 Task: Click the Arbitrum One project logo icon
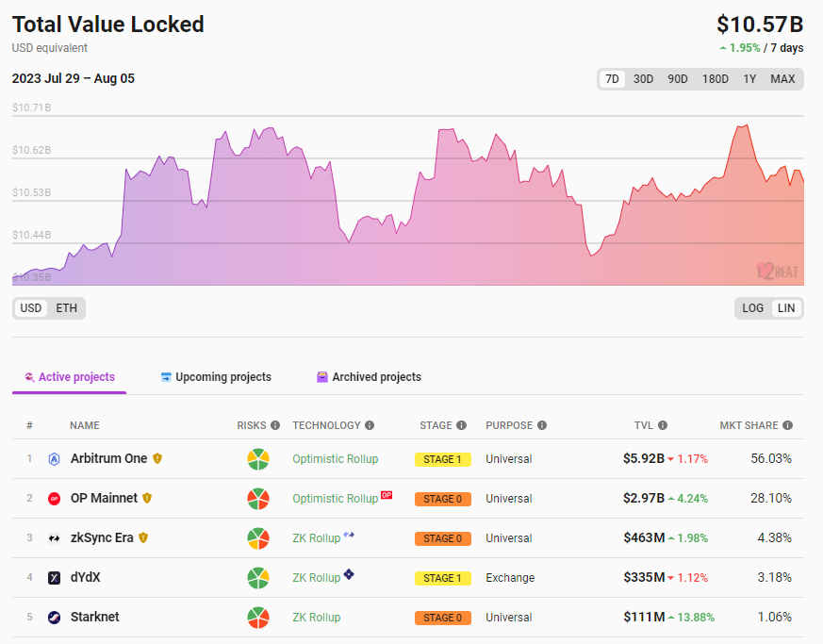[x=55, y=459]
